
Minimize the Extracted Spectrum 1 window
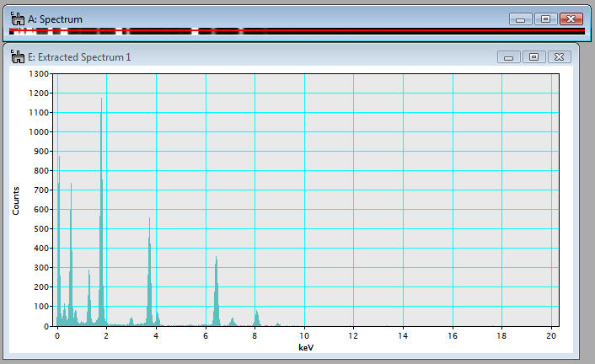click(x=508, y=57)
